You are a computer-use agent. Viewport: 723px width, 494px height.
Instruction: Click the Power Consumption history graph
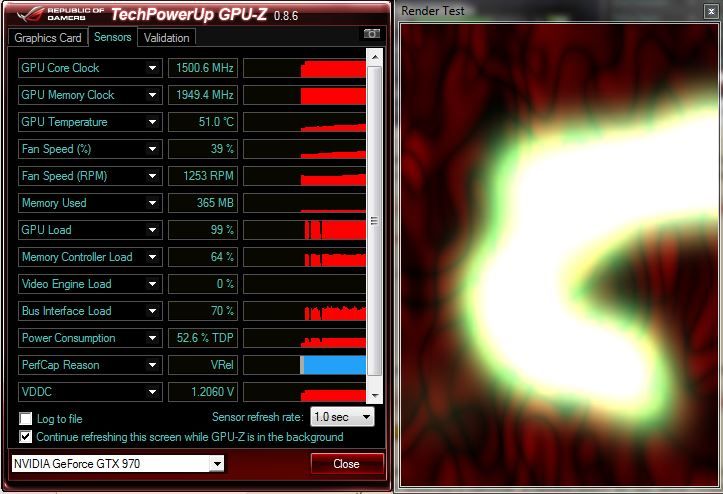304,338
